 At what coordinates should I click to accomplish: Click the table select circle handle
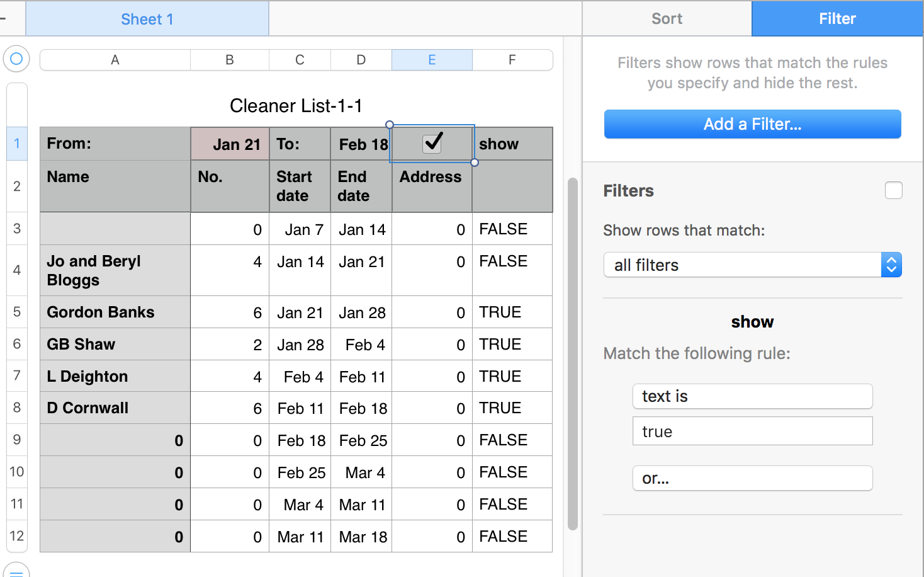pos(16,59)
